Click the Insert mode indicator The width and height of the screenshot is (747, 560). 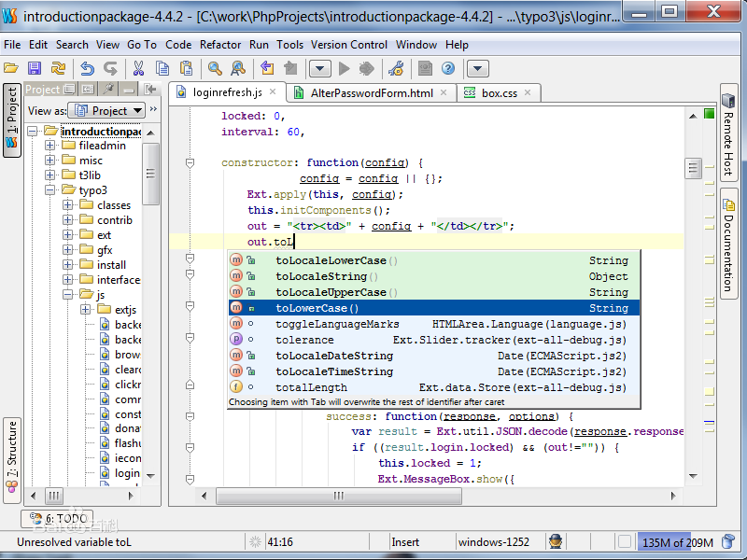coord(405,541)
